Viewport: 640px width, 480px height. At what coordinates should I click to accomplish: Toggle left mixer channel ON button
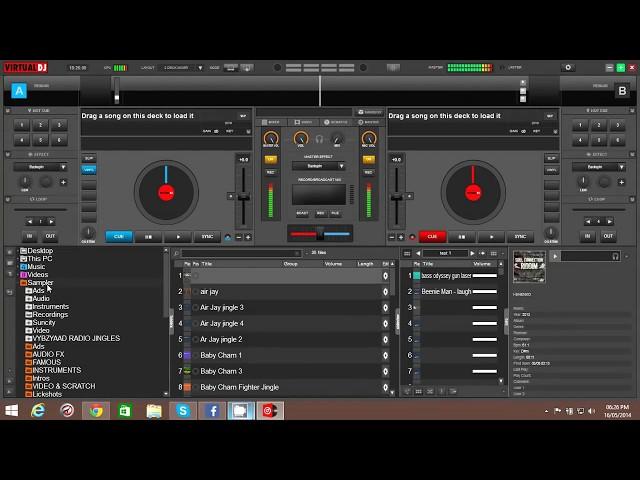point(271,160)
